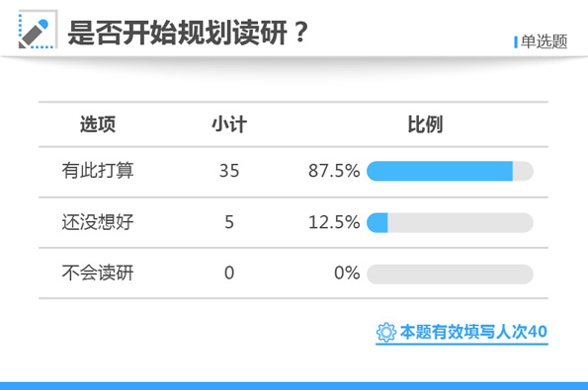Click the count 5 in 小计 column

229,222
